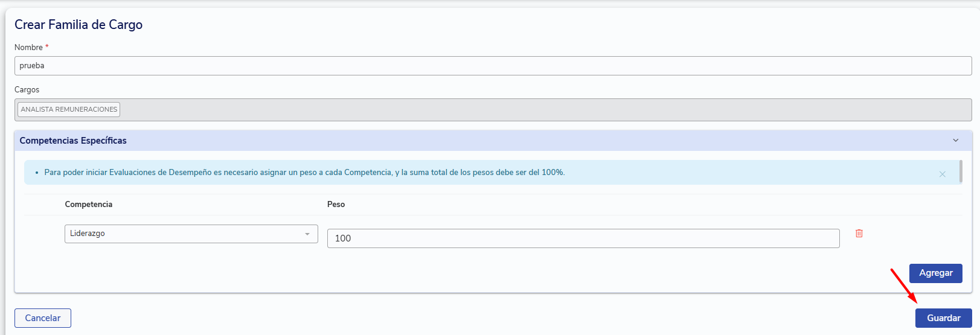980x335 pixels.
Task: Add a competency with the Agregar button
Action: point(936,273)
